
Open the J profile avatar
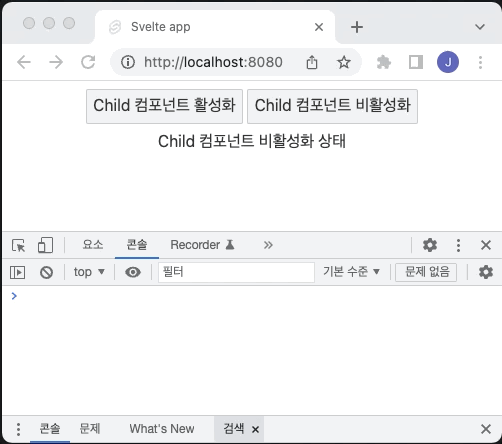[448, 62]
